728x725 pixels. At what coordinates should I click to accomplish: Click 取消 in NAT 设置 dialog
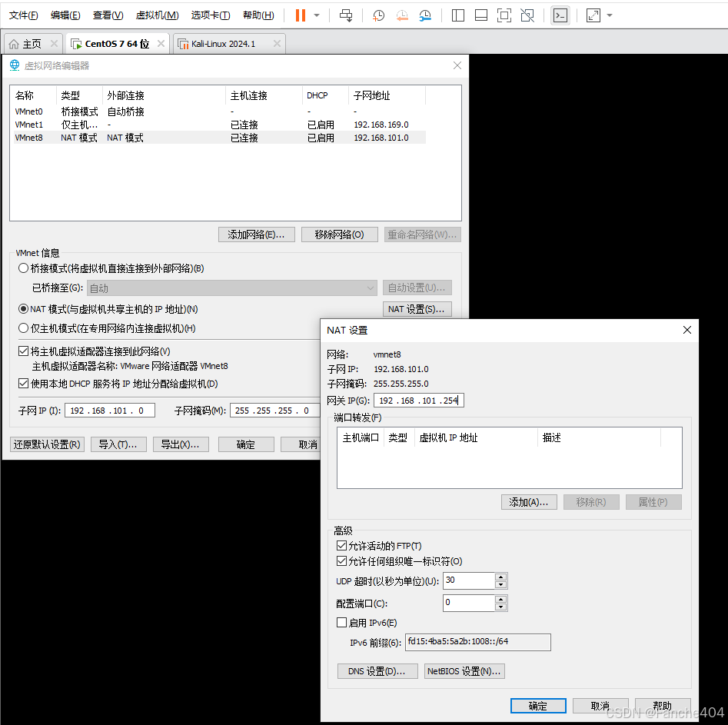pyautogui.click(x=600, y=706)
